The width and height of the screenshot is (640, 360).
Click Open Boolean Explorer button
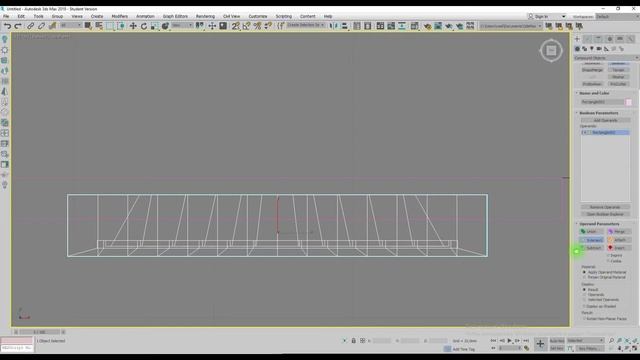tap(605, 214)
